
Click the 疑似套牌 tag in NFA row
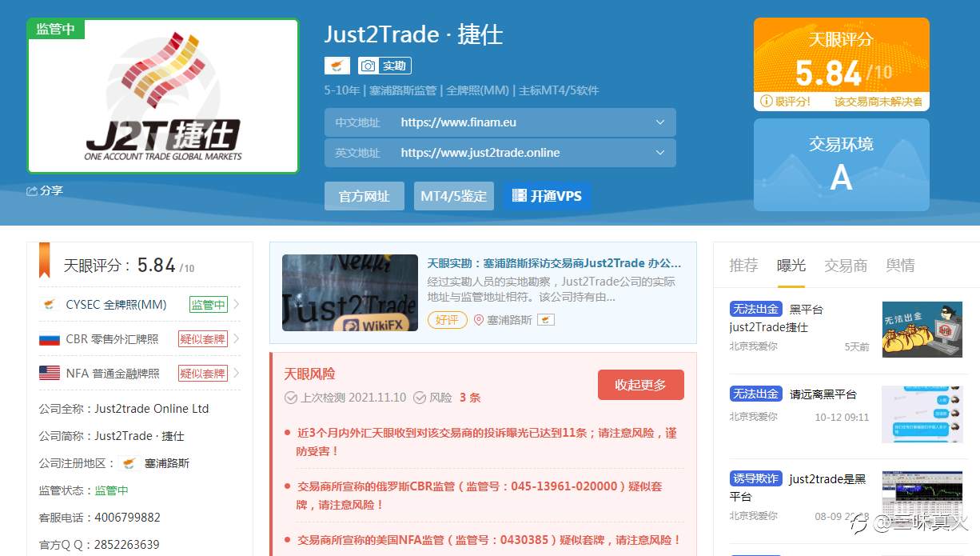(203, 374)
